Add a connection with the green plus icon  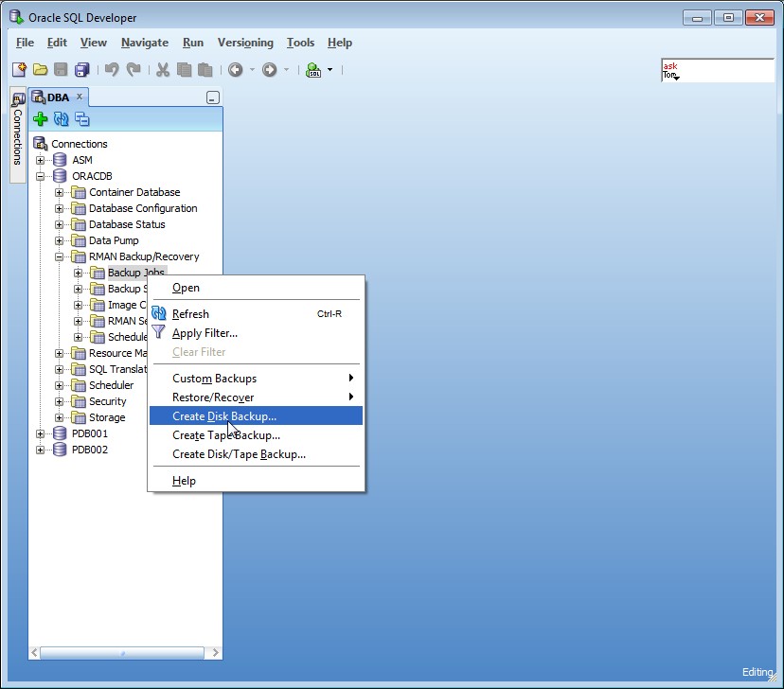tap(40, 119)
